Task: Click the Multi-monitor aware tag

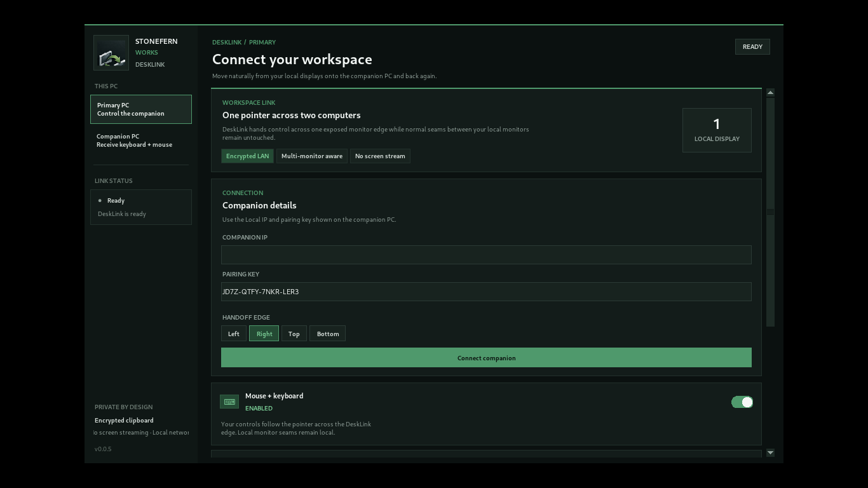Action: (x=312, y=156)
